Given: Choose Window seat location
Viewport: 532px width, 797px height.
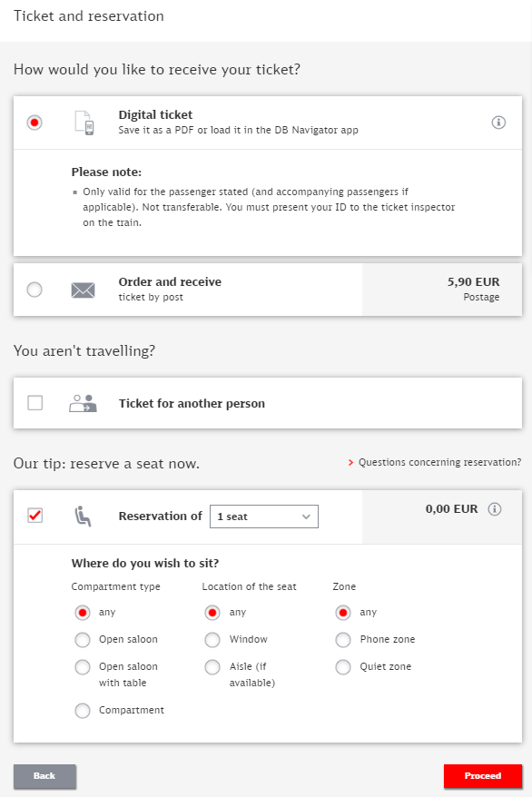Looking at the screenshot, I should [212, 639].
